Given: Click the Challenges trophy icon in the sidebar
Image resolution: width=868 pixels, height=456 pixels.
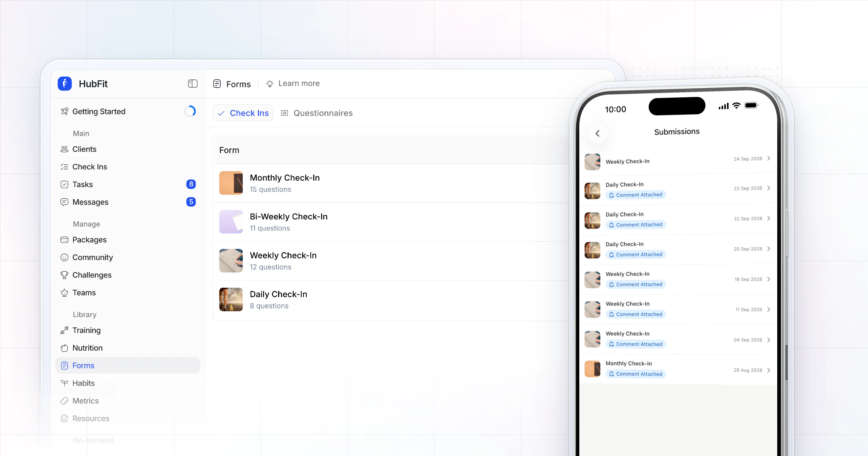Looking at the screenshot, I should coord(64,275).
